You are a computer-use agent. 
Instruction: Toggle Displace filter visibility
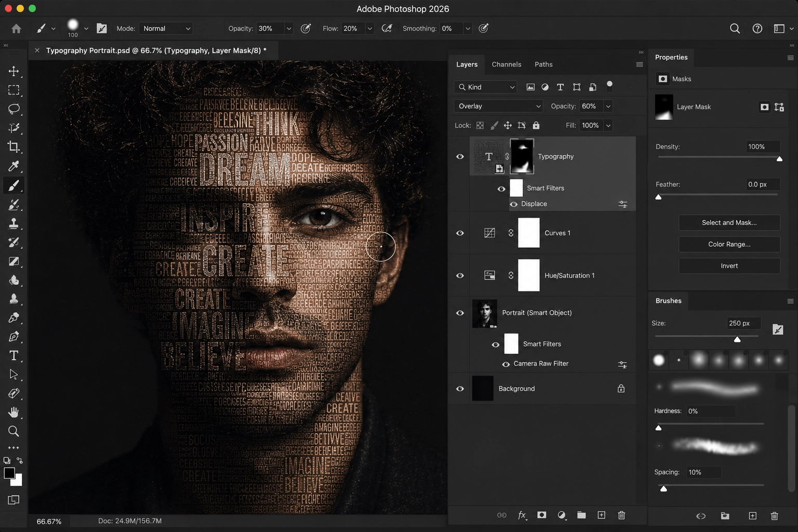(x=513, y=204)
